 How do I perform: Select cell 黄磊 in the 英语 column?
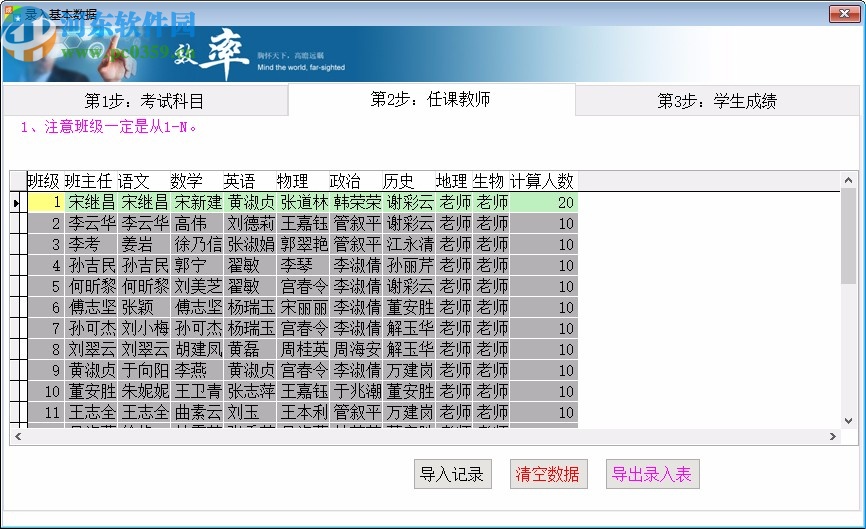coord(250,350)
